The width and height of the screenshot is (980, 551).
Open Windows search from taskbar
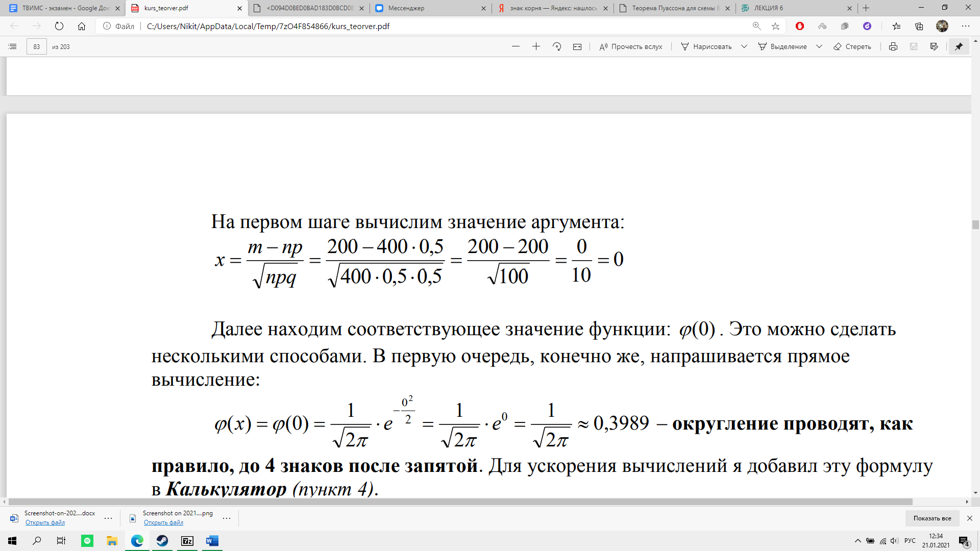37,541
